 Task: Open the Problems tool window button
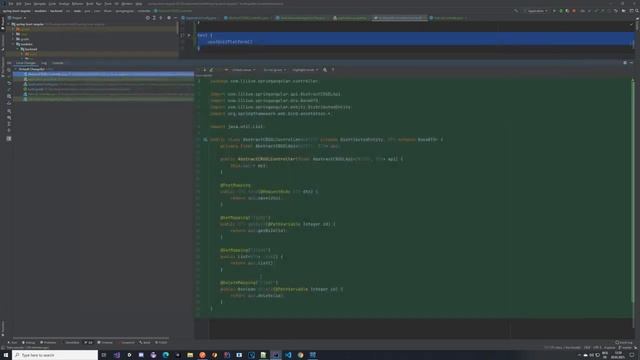coord(48,342)
